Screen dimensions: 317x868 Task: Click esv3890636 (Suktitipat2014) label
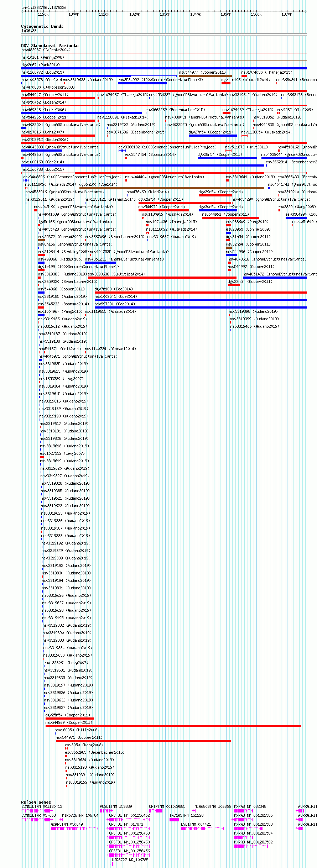[116, 274]
